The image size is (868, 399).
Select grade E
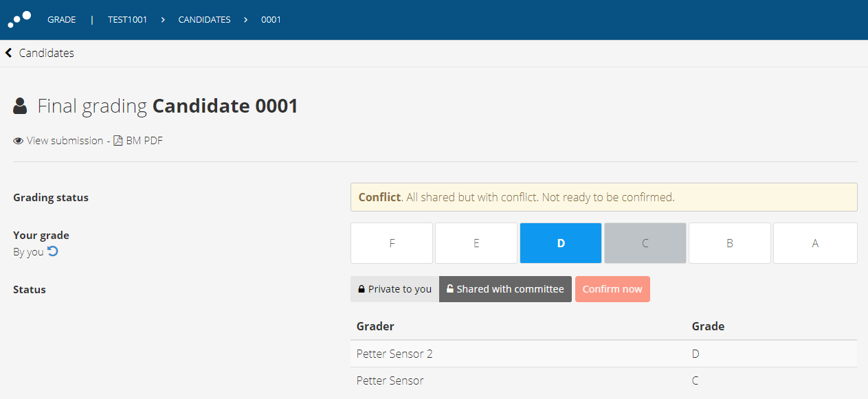point(476,243)
